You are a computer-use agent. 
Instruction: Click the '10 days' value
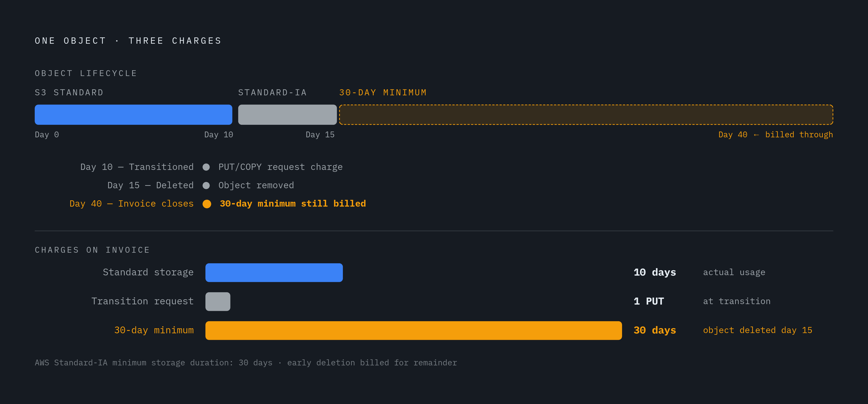655,272
